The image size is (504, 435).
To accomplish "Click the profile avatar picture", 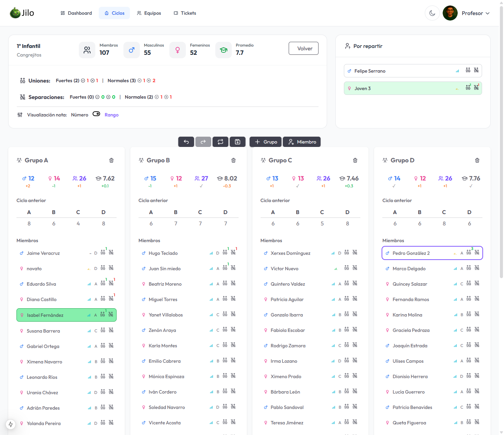I will [450, 13].
